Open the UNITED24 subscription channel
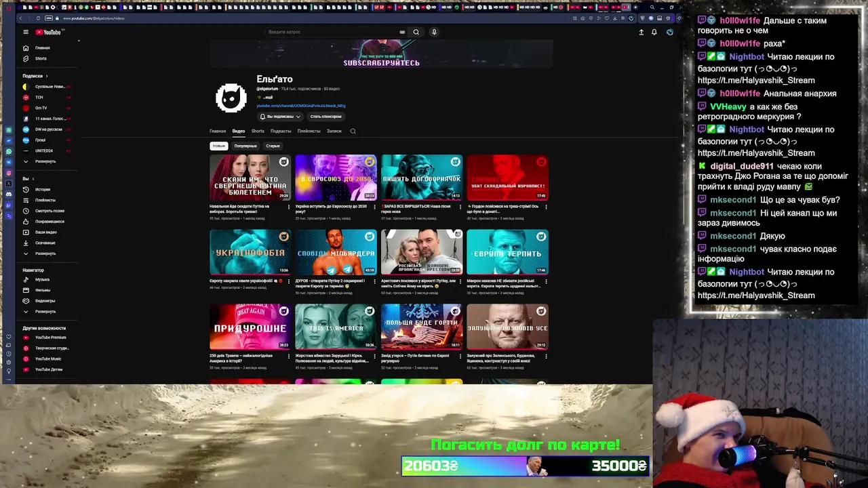 pos(43,150)
